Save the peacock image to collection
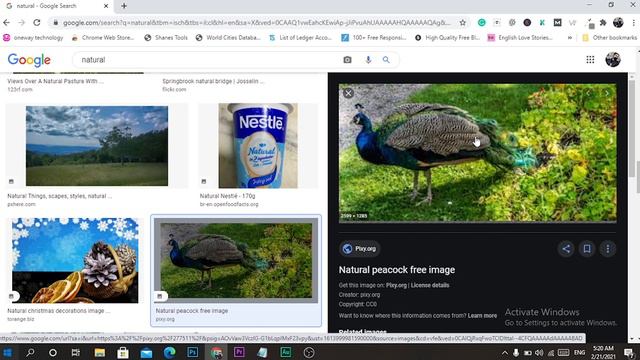Screen dimensions: 640x360 click(x=587, y=249)
